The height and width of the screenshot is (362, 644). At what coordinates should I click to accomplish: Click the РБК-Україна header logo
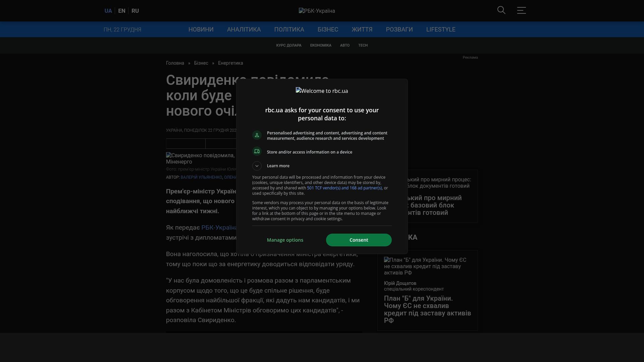point(317,11)
